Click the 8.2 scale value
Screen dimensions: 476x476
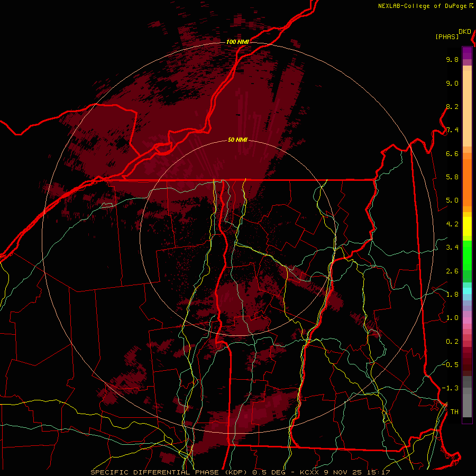(x=452, y=106)
